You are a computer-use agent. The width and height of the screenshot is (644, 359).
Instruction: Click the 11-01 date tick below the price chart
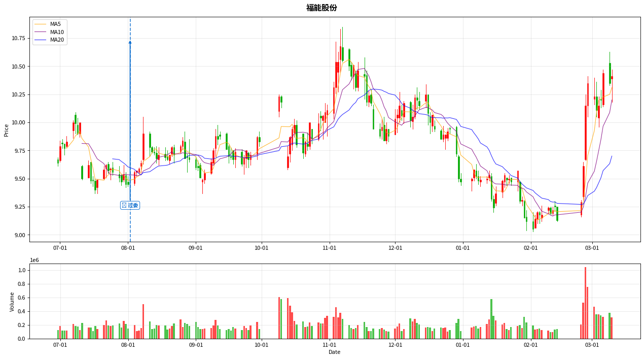click(x=330, y=248)
